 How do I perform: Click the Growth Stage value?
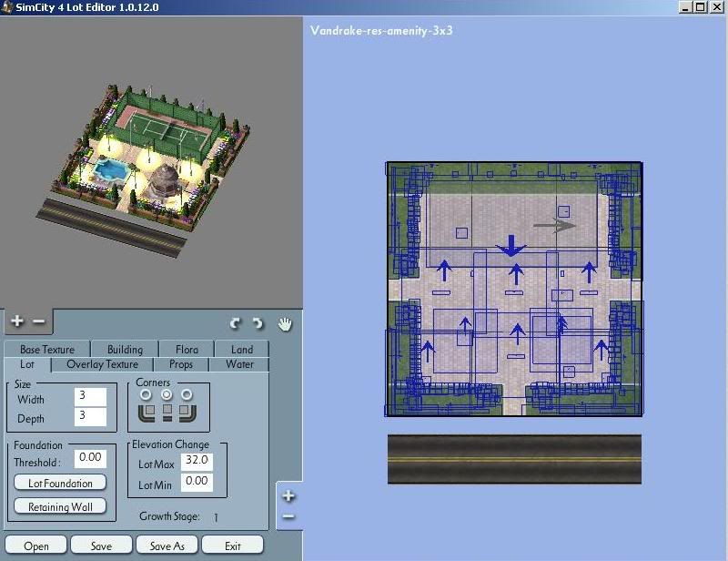point(216,517)
